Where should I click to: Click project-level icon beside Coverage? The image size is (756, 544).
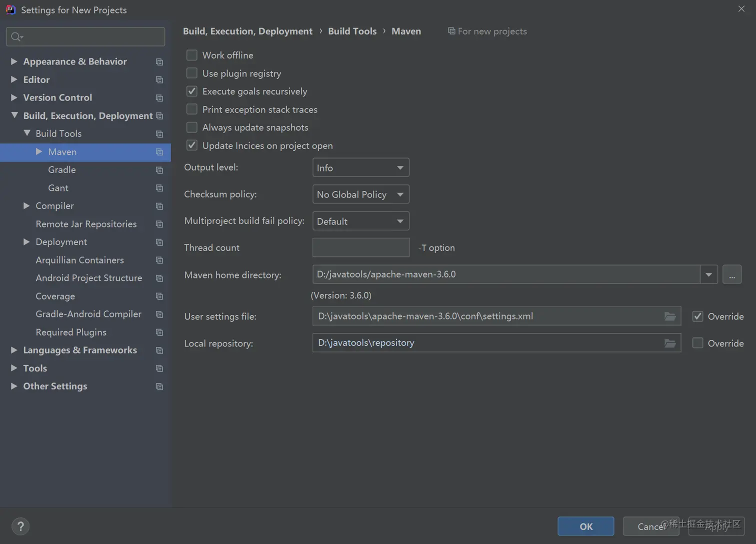click(159, 296)
